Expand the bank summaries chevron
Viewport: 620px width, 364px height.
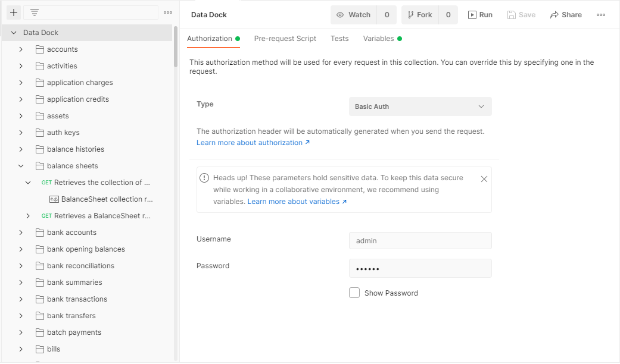21,283
